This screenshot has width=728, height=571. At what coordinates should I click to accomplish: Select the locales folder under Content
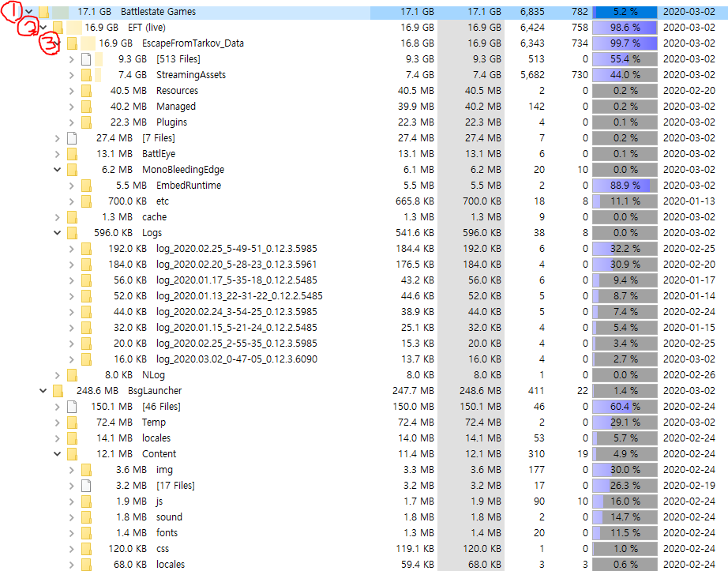point(171,564)
